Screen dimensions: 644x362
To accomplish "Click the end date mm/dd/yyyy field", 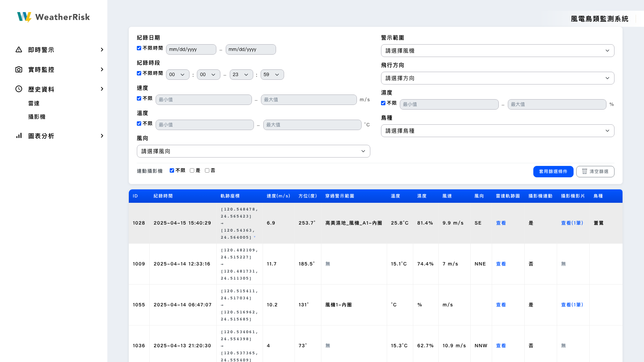I will click(251, 49).
